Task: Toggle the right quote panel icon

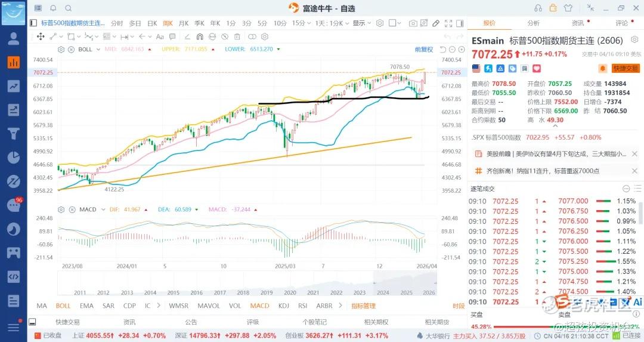Action: [x=460, y=23]
